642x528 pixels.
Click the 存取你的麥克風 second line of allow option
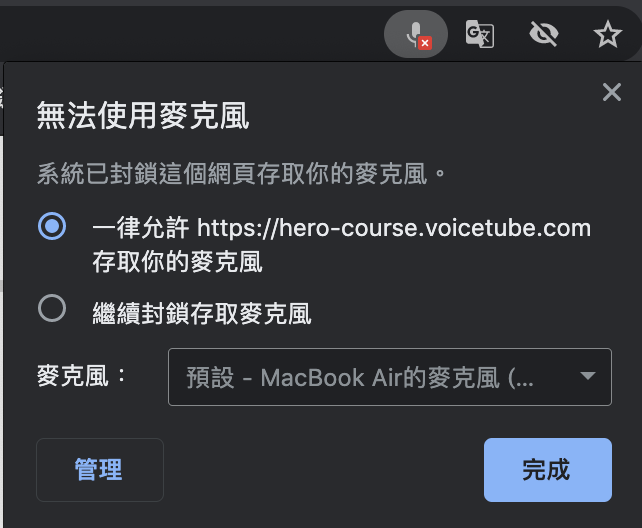pos(177,262)
